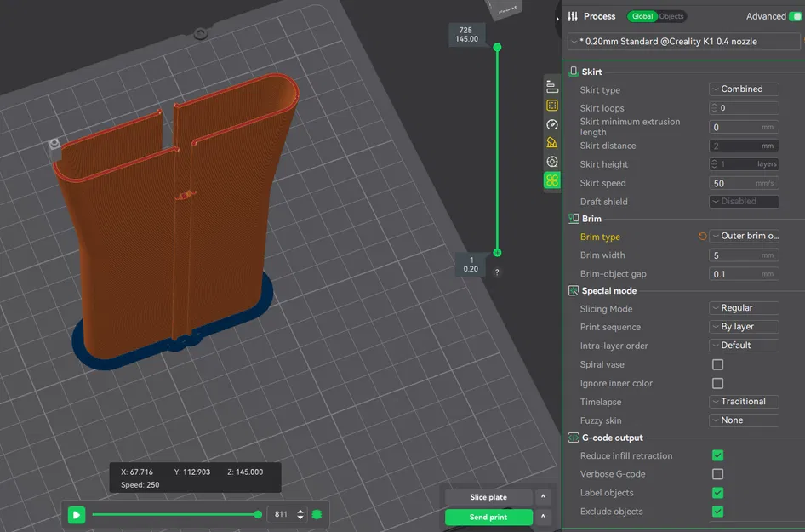Click the green layers icon beside the frame counter
Viewport: 805px width, 532px height.
tap(317, 515)
